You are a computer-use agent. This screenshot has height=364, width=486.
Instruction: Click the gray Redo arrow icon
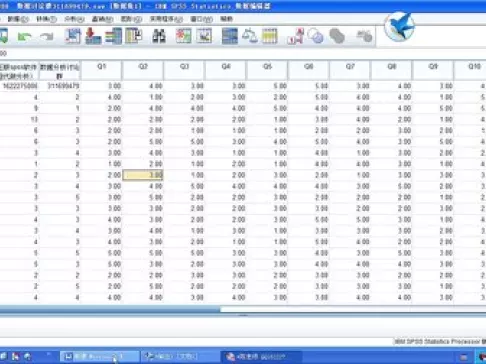click(x=46, y=36)
